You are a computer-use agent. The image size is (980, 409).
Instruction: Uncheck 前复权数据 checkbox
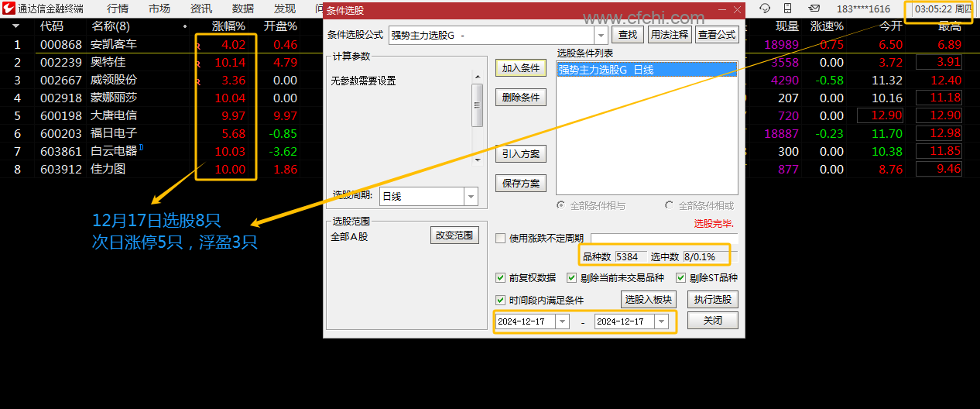click(501, 278)
